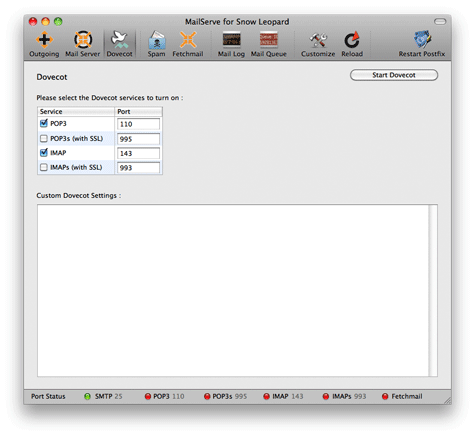
Task: Uncheck the IMAP service checkbox
Action: [x=44, y=153]
